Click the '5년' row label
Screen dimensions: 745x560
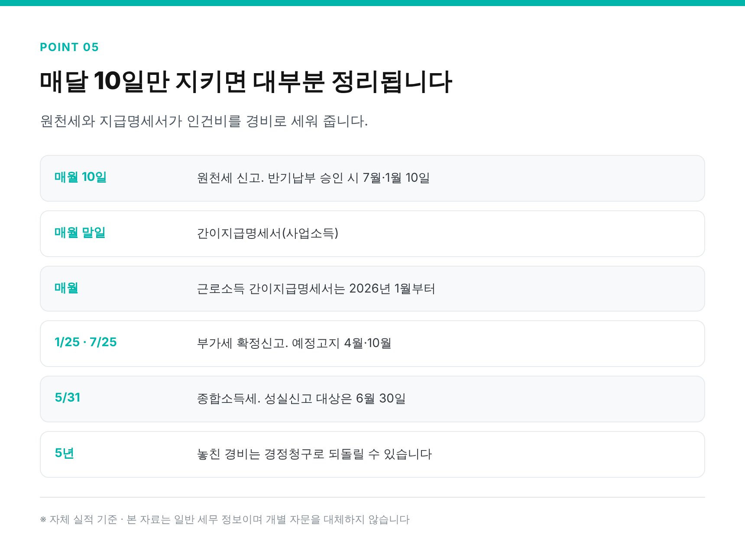pyautogui.click(x=64, y=453)
